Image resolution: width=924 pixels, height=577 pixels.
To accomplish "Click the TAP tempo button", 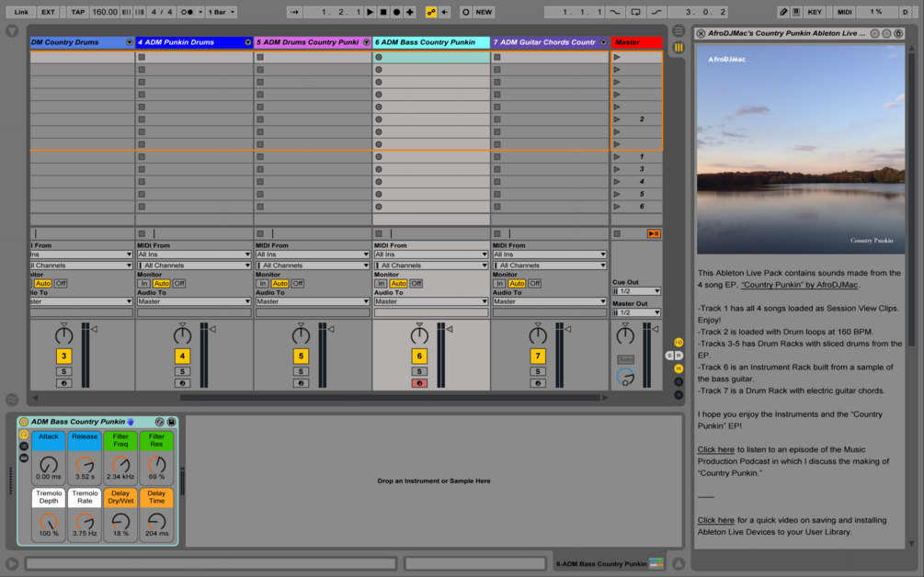I will pyautogui.click(x=78, y=12).
